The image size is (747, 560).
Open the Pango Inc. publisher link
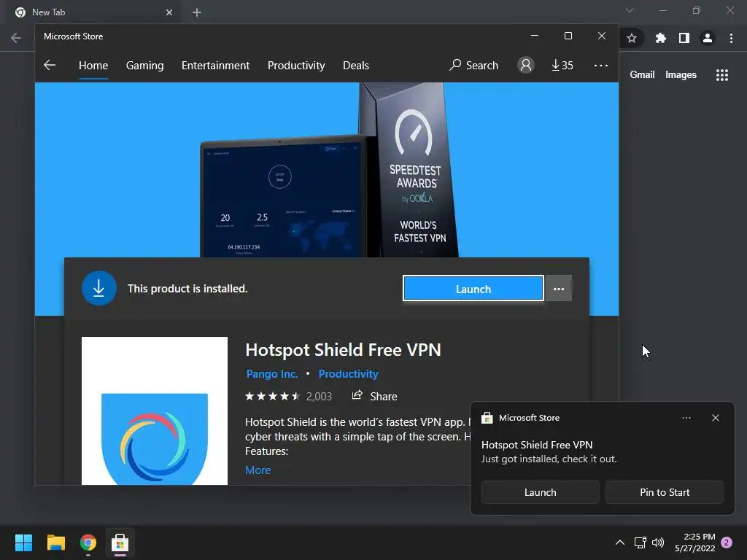coord(272,374)
